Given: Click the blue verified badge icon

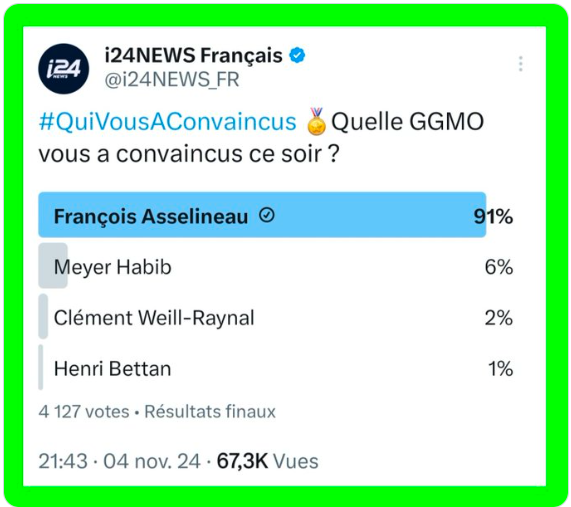Looking at the screenshot, I should pyautogui.click(x=297, y=55).
